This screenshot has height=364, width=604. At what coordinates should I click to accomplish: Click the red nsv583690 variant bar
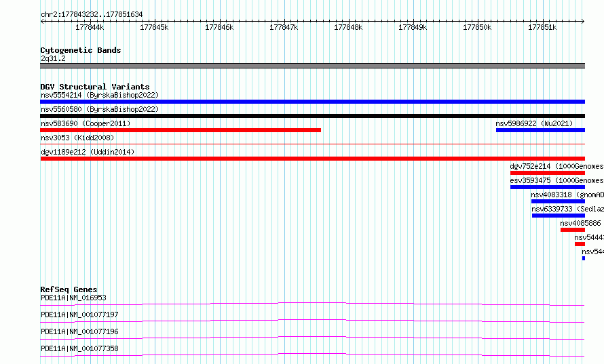tap(181, 130)
